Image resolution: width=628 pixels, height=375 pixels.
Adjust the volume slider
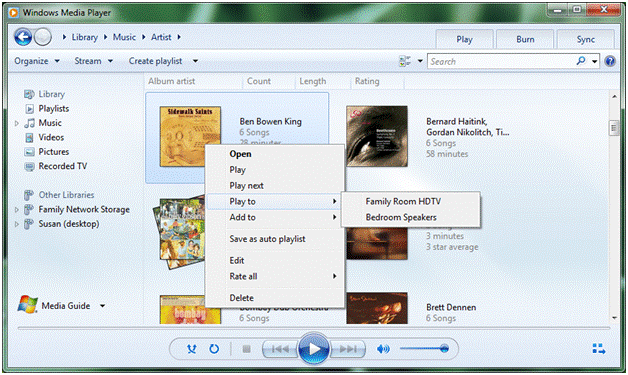coord(424,349)
